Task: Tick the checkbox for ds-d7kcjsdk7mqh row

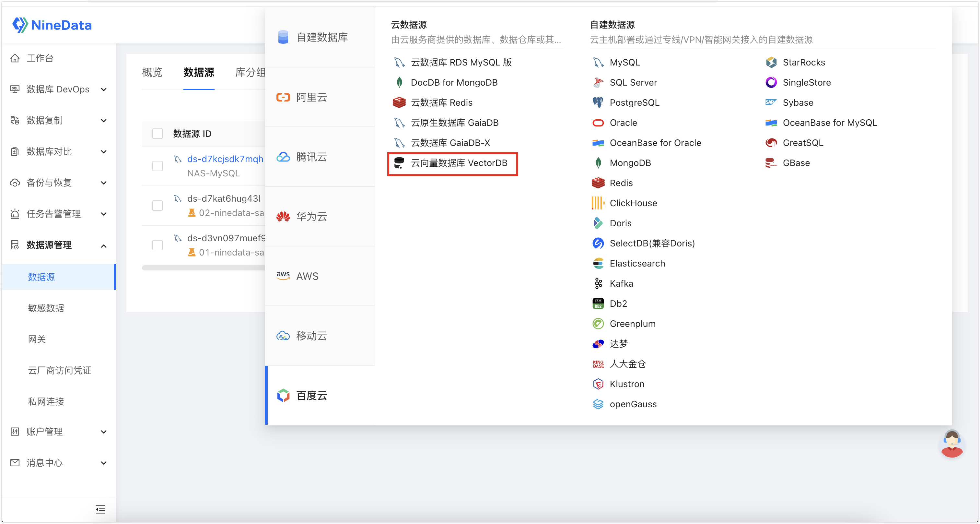Action: tap(157, 166)
